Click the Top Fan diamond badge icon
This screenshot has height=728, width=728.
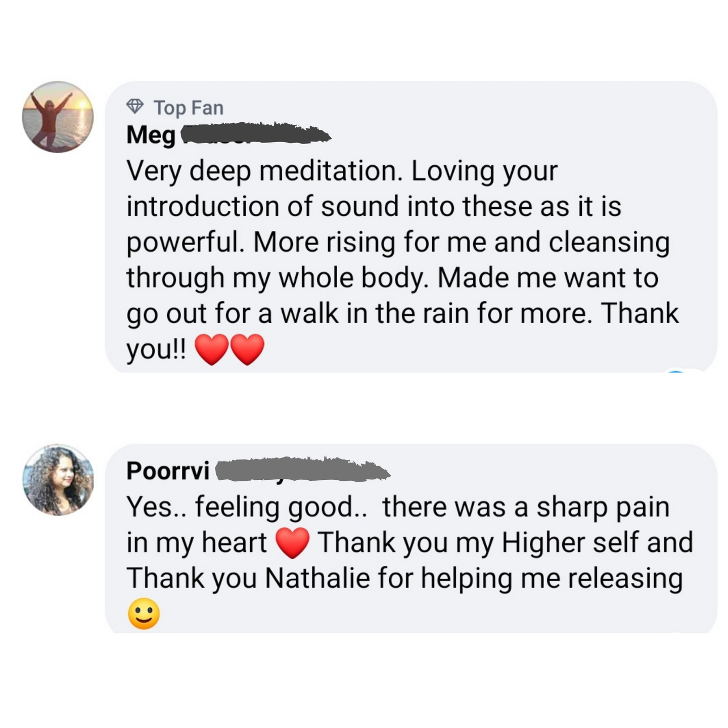[135, 107]
